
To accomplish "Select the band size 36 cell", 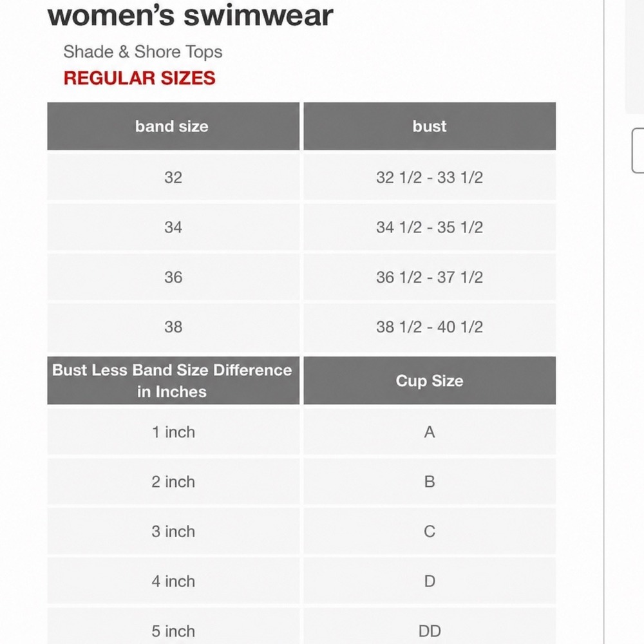I will (x=173, y=277).
